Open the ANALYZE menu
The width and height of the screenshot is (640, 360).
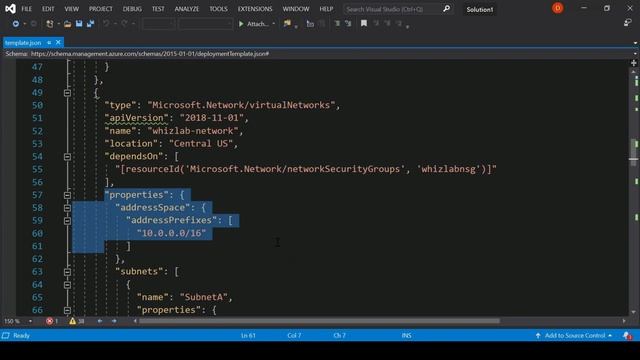[187, 9]
